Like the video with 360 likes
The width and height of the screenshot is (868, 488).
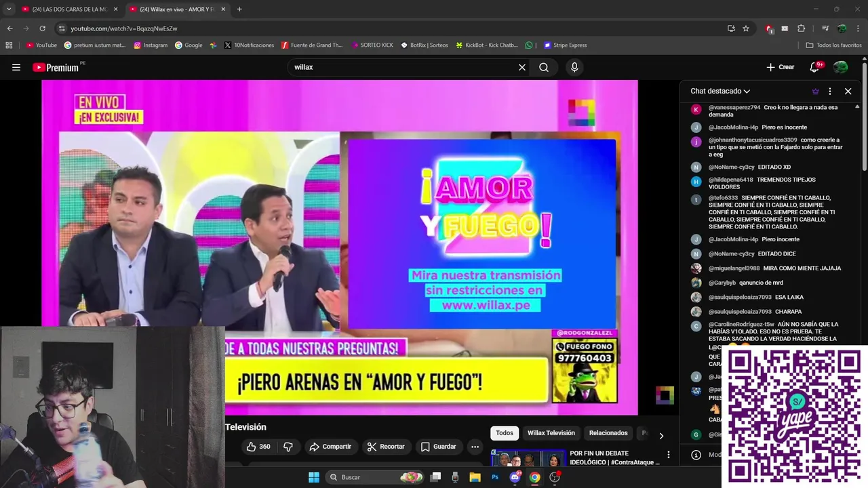257,447
